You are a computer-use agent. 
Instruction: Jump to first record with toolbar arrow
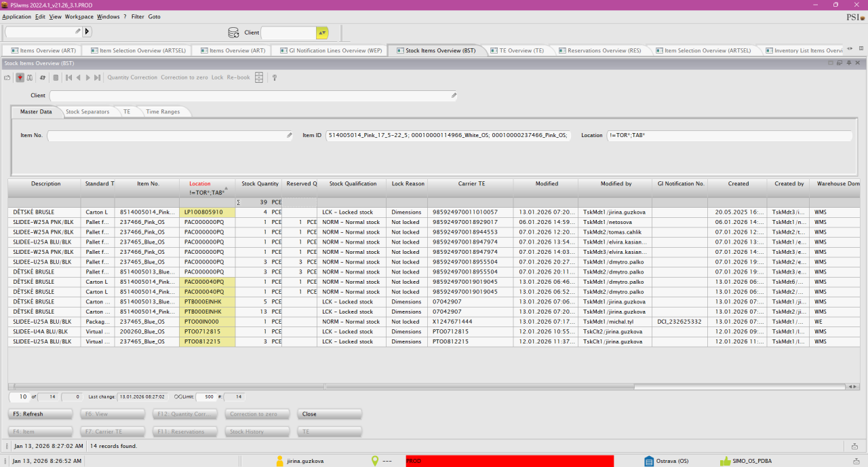tap(68, 77)
